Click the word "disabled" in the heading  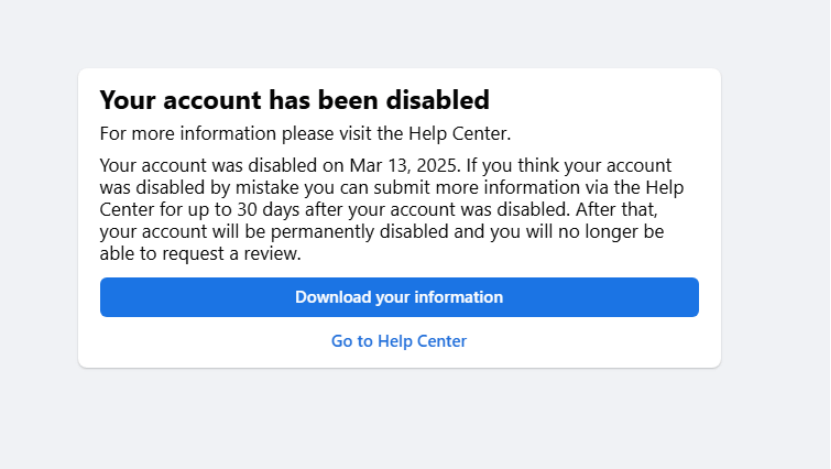436,100
